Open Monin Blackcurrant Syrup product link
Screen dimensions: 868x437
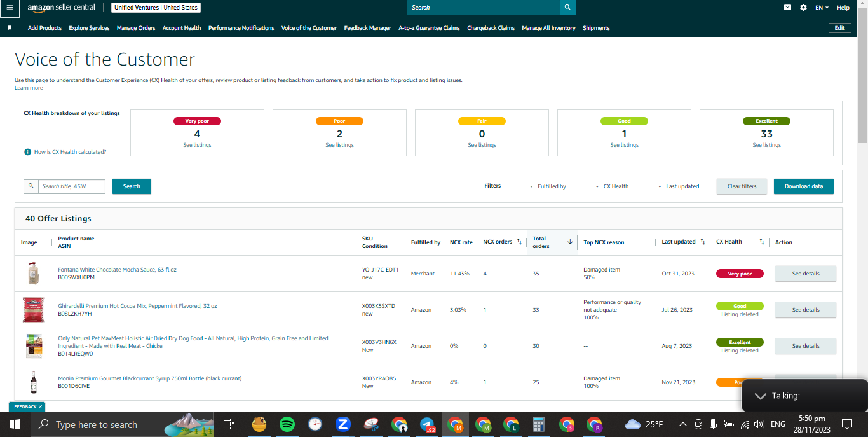click(150, 378)
